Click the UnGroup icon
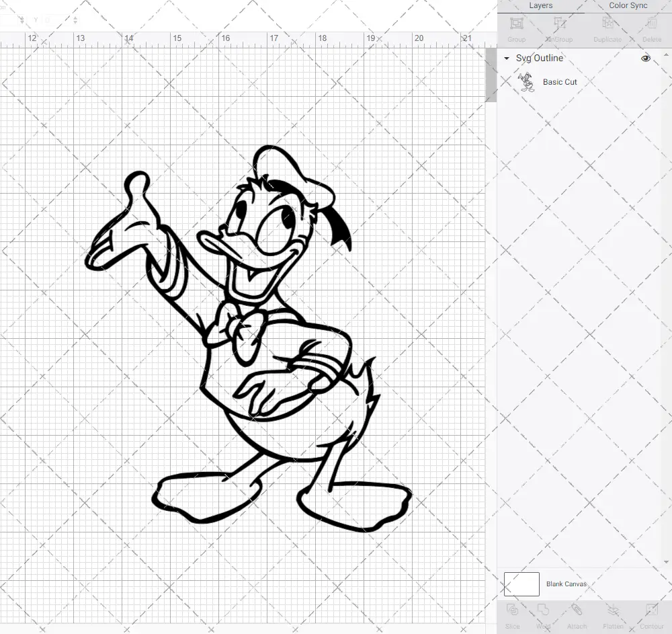 click(559, 28)
